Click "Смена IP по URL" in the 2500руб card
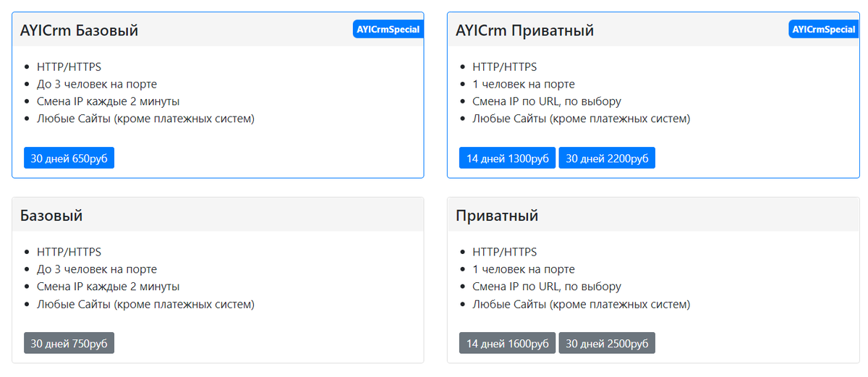The height and width of the screenshot is (377, 868). tap(547, 287)
